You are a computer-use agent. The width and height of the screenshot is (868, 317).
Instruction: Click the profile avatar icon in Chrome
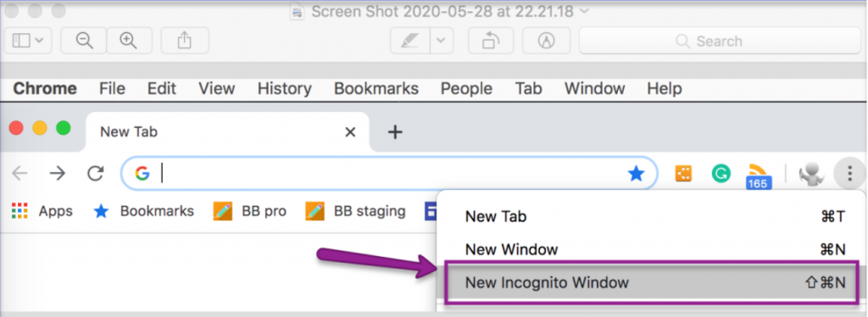(811, 175)
